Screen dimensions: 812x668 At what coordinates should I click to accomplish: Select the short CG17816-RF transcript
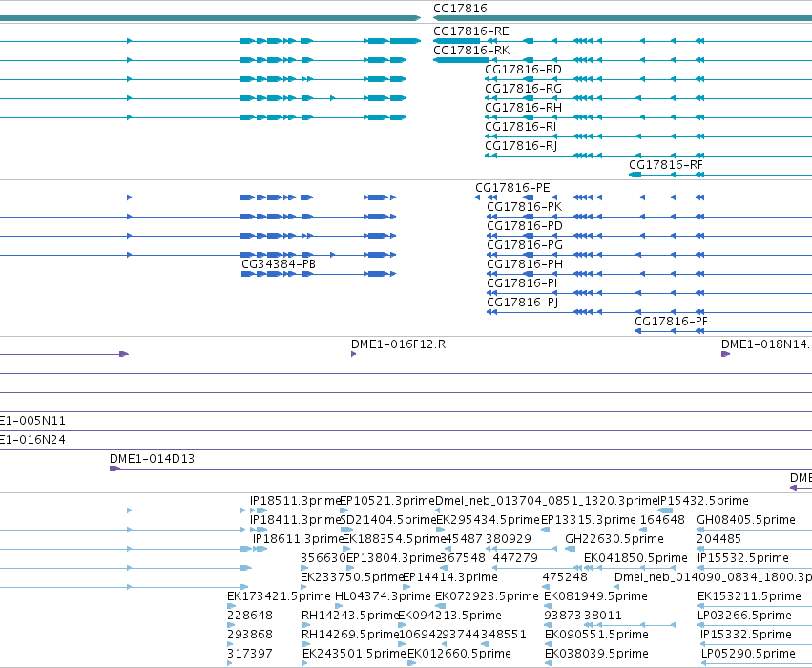[x=665, y=165]
